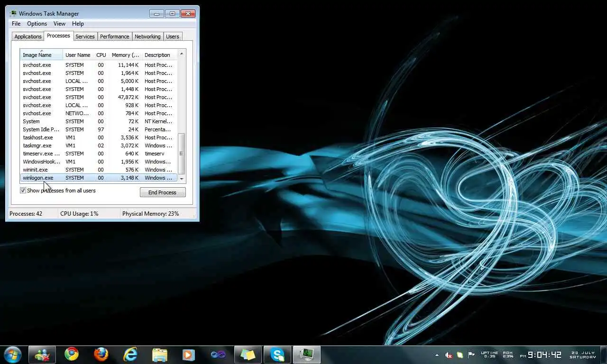Viewport: 607px width, 364px height.
Task: Sort by Memory column header
Action: [126, 55]
